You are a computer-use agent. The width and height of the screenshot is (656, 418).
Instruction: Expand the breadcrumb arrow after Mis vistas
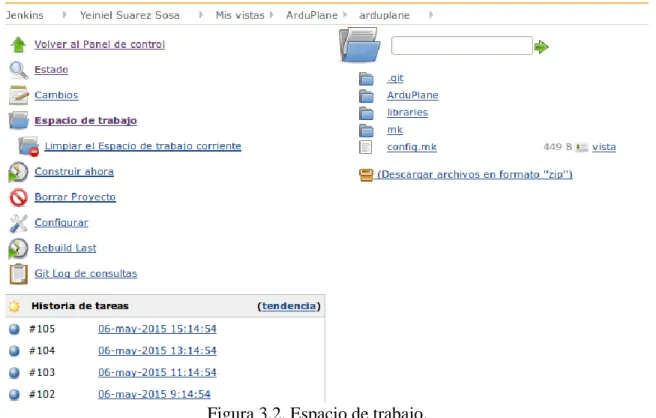(x=272, y=15)
